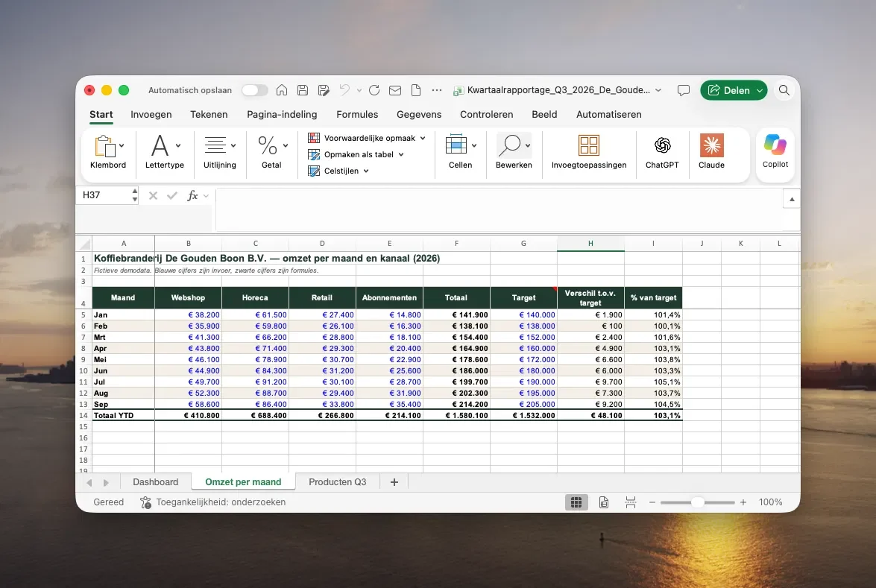Image resolution: width=876 pixels, height=588 pixels.
Task: Click the green Delen button
Action: coord(734,90)
